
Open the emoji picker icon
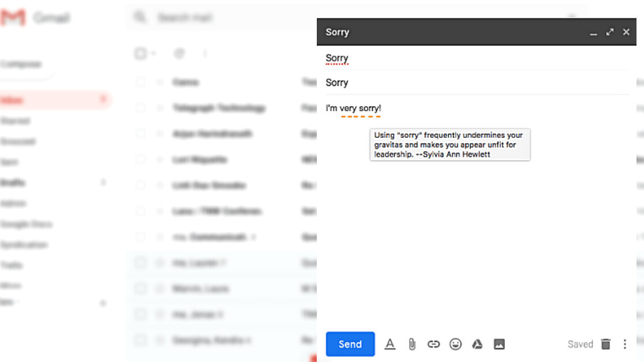[456, 344]
